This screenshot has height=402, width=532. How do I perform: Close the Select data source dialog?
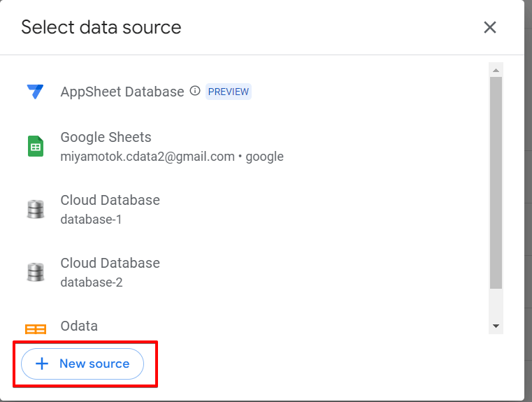(490, 27)
